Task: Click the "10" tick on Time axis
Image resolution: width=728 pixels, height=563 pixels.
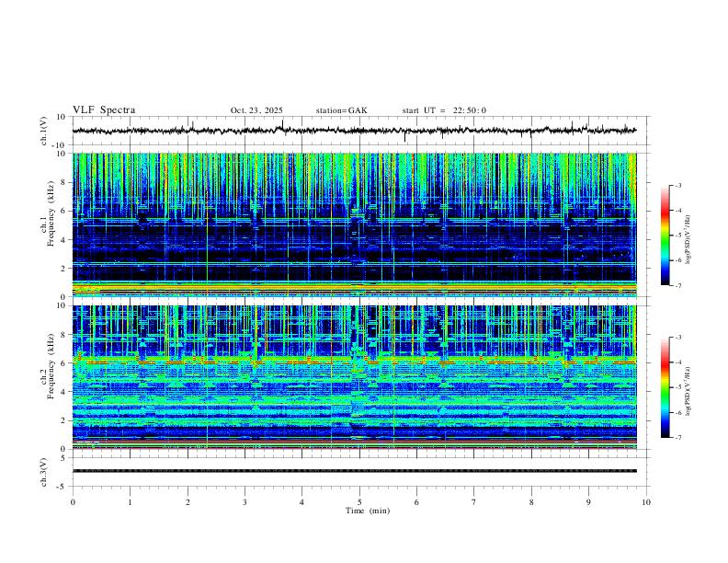Action: tap(646, 502)
